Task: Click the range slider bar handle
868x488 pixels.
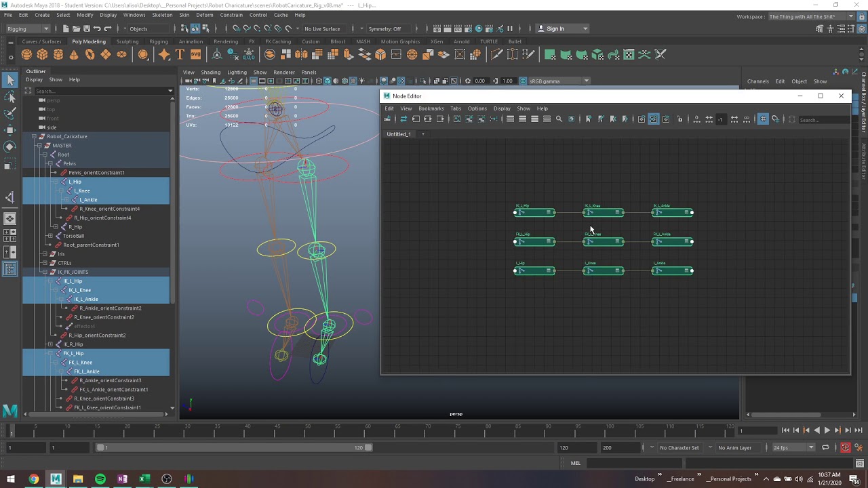Action: point(234,447)
